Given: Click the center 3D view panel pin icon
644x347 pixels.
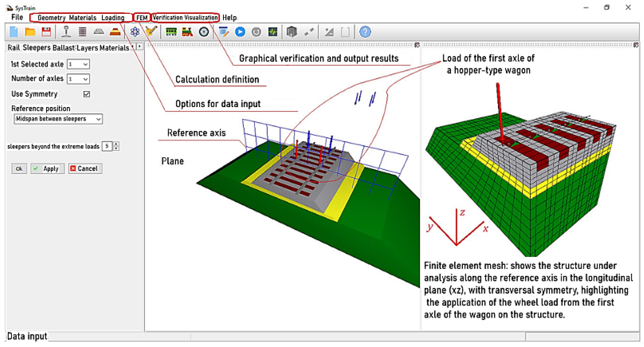Looking at the screenshot, I should tap(417, 45).
